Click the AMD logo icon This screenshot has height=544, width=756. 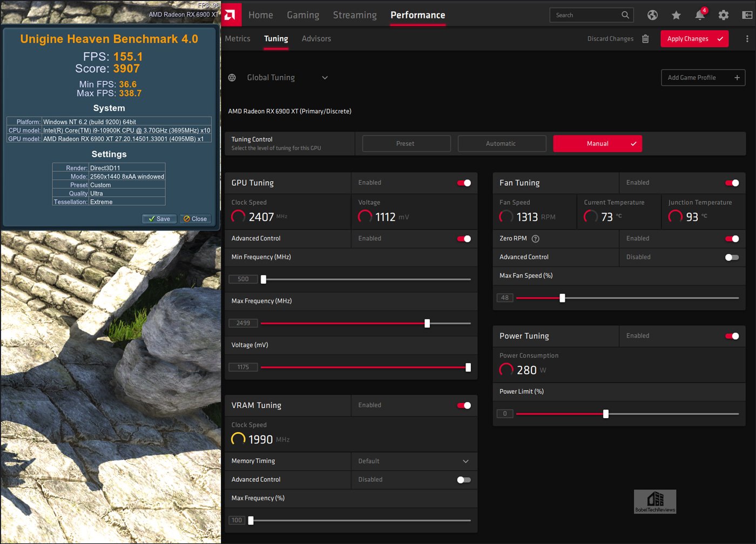tap(230, 15)
